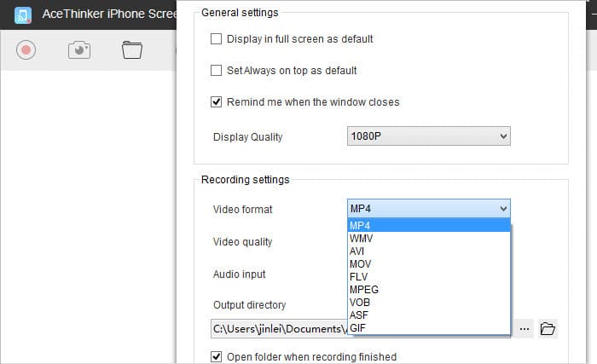Collapse the Video format MP4 combo box
Screen dimensions: 597x364
coord(429,208)
